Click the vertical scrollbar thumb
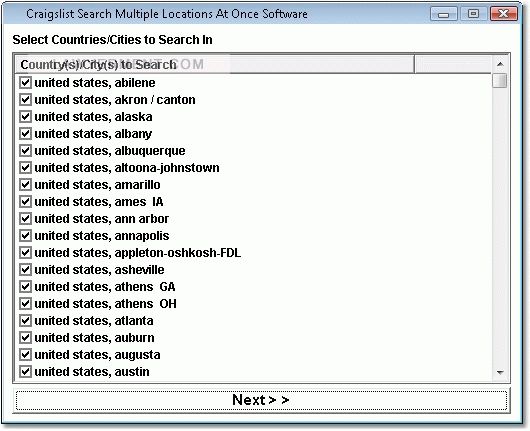 500,81
